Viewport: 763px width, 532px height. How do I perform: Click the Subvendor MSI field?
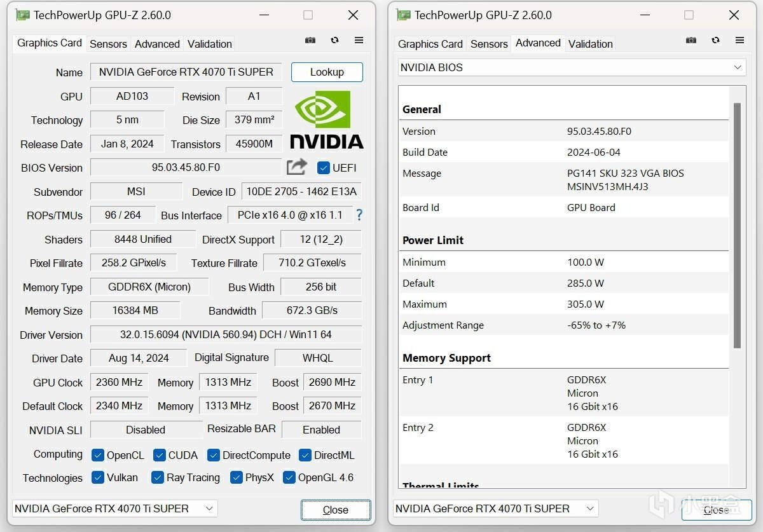tap(136, 191)
